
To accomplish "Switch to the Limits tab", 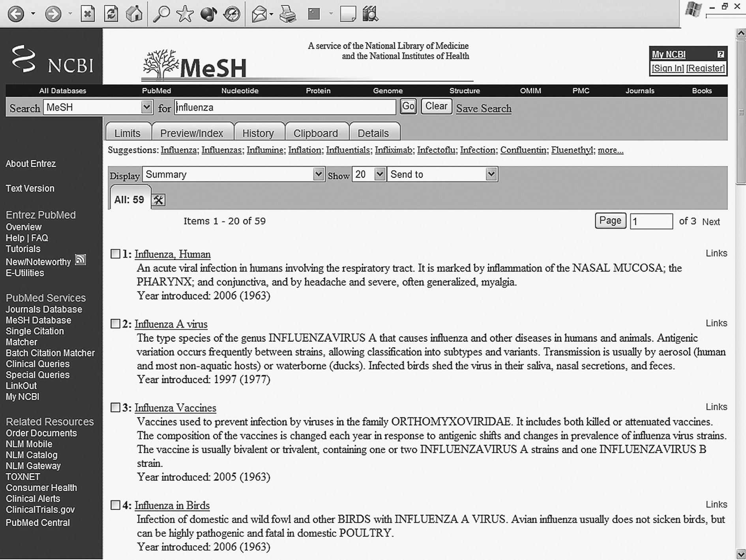I will 127,133.
